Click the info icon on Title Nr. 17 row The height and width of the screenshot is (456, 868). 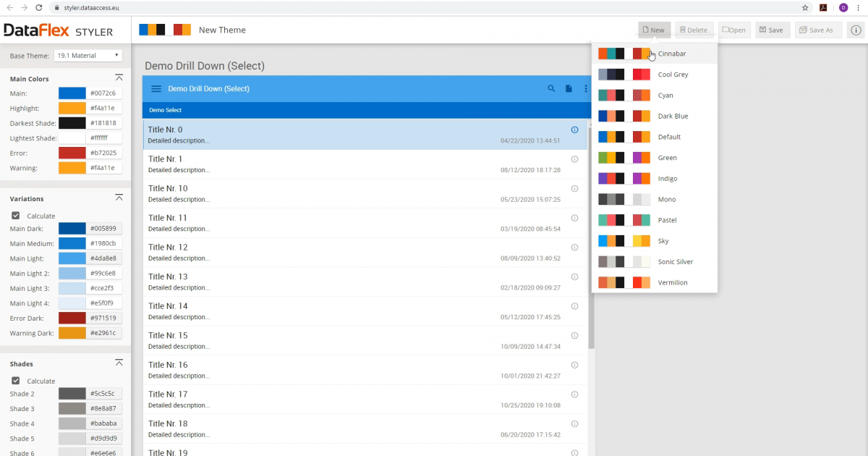tap(574, 394)
